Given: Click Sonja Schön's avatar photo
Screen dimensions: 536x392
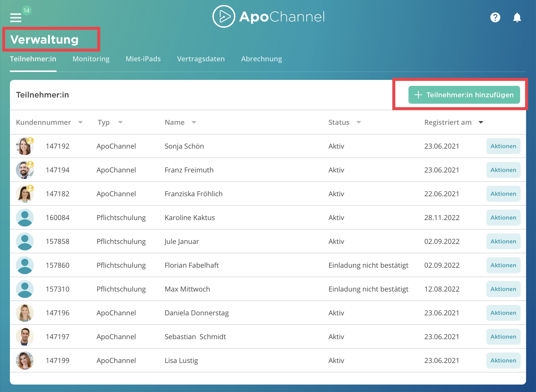Looking at the screenshot, I should [x=25, y=146].
